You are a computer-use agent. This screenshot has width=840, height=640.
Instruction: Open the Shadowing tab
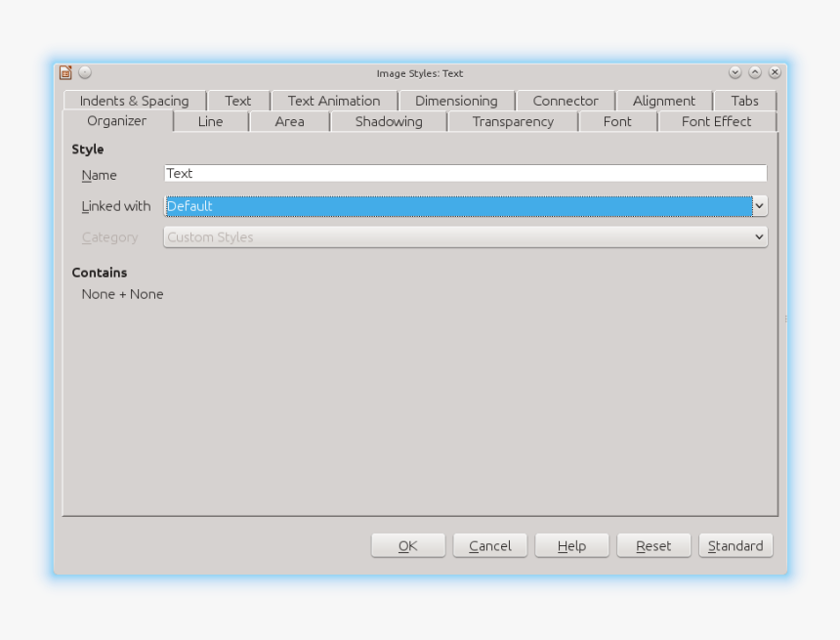(x=388, y=122)
